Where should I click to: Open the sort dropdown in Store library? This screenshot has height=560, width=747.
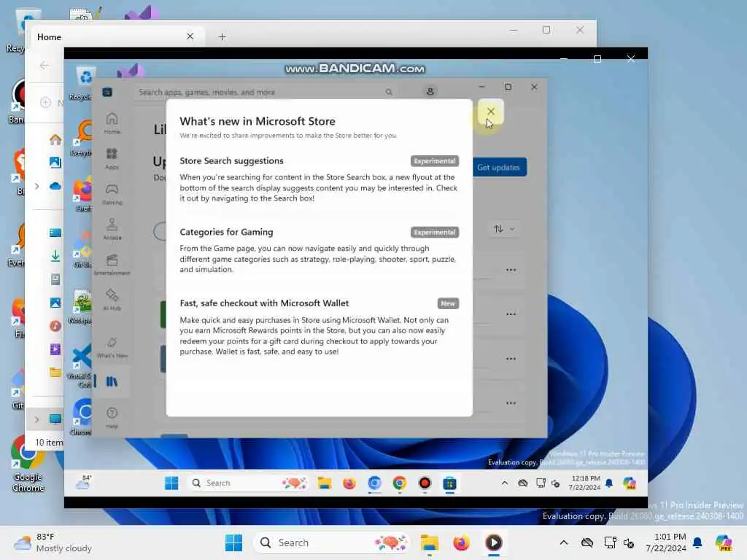pyautogui.click(x=504, y=229)
